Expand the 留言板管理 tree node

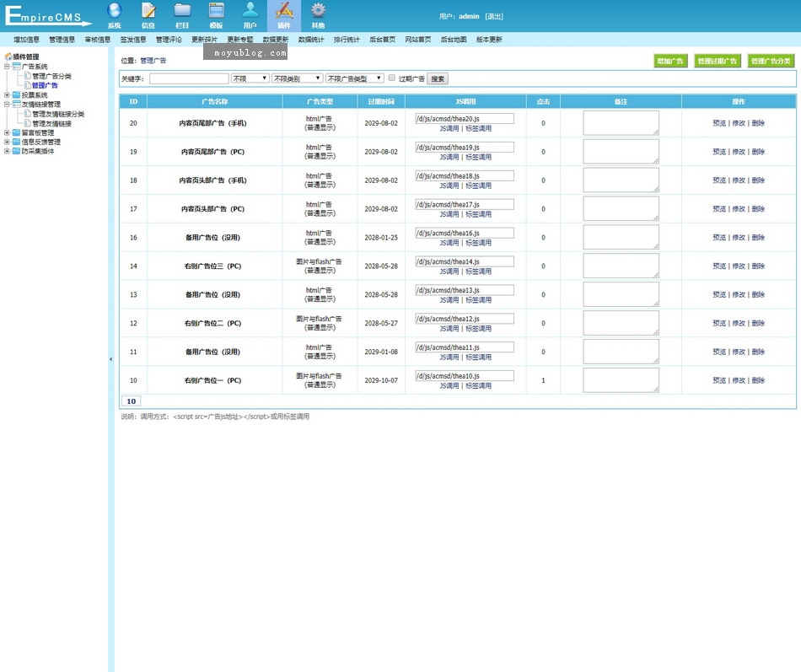pyautogui.click(x=7, y=133)
